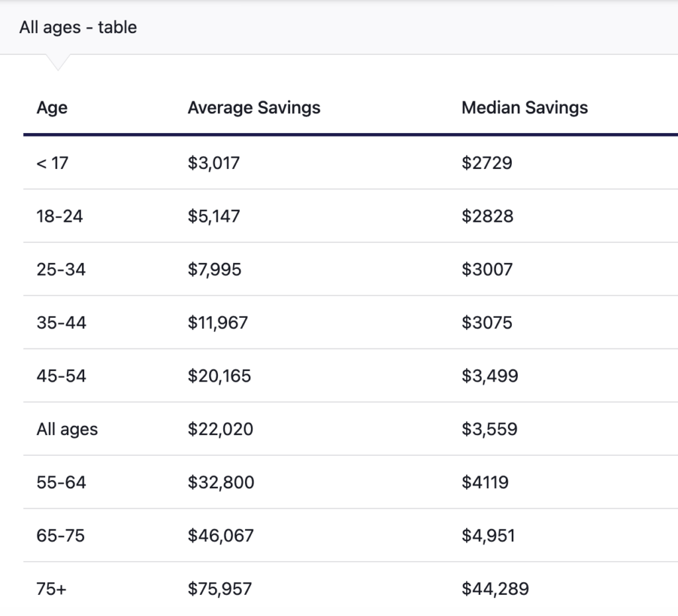This screenshot has height=616, width=678.
Task: Click the Average Savings column header
Action: click(x=254, y=107)
